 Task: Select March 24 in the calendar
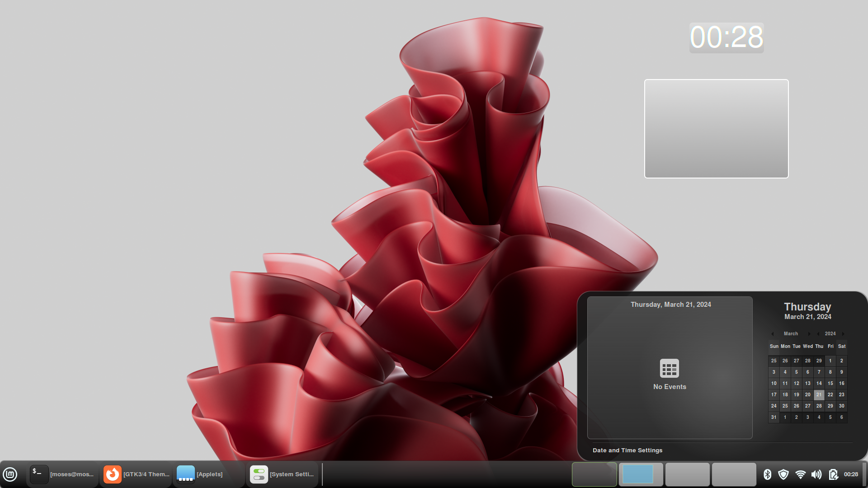point(774,406)
